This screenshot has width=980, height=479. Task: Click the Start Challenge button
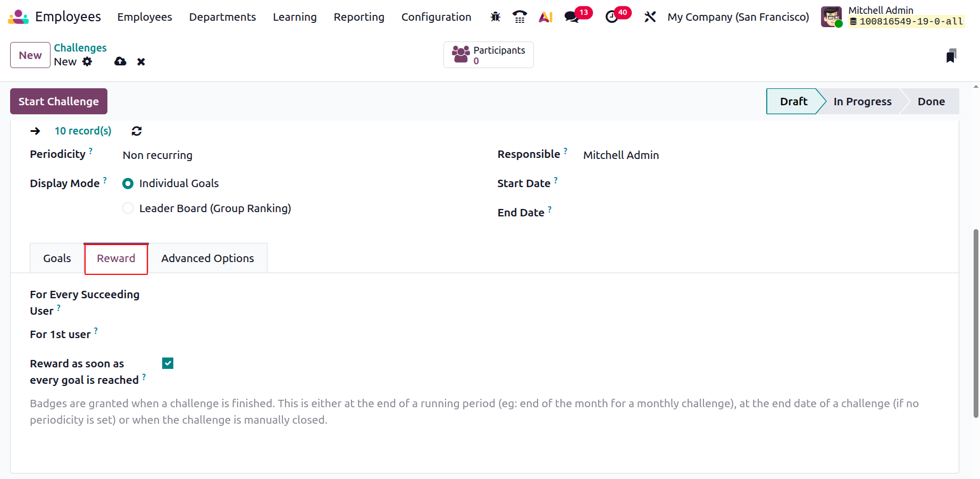58,102
